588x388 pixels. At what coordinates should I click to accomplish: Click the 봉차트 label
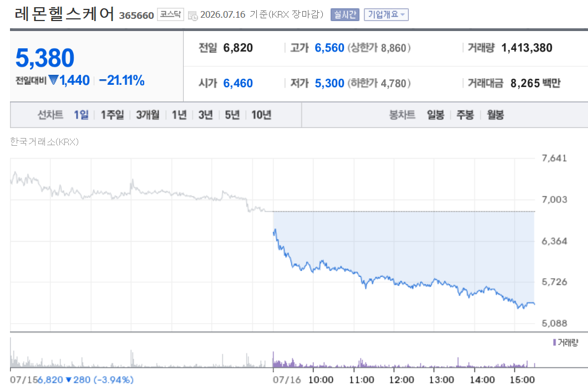[402, 115]
